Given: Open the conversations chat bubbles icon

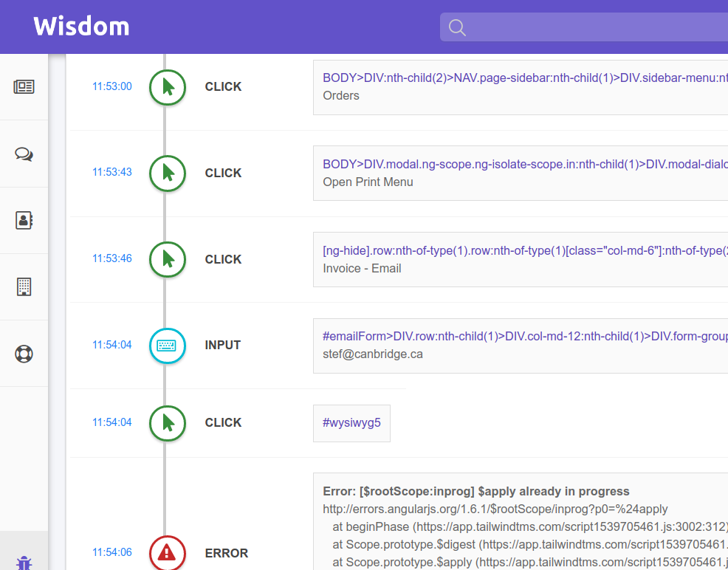Looking at the screenshot, I should [24, 154].
